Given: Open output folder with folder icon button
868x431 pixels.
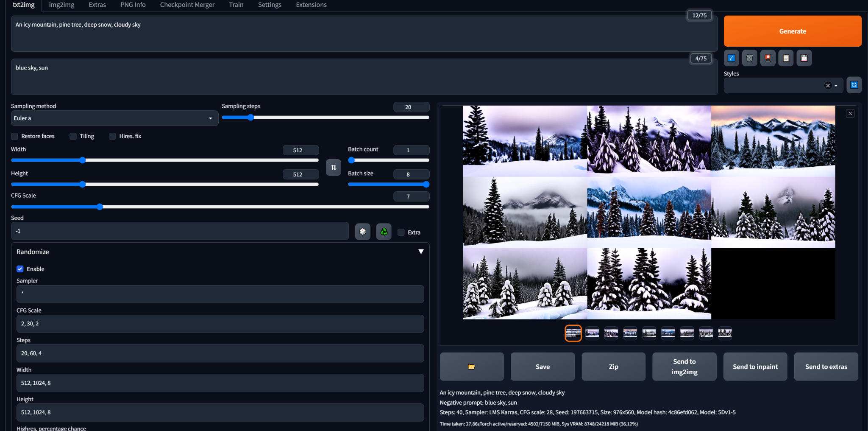Looking at the screenshot, I should click(471, 367).
